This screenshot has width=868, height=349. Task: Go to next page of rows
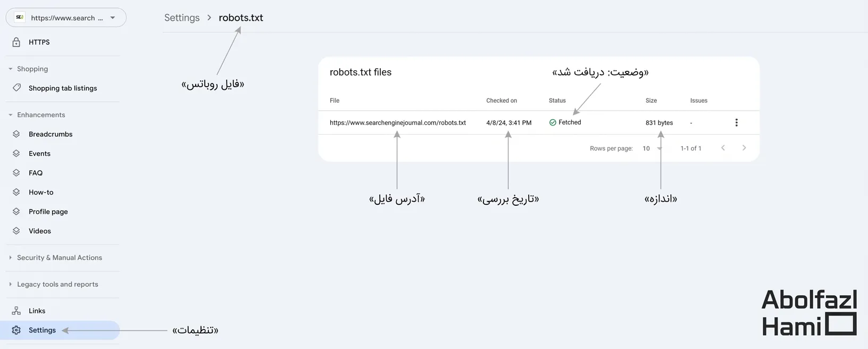coord(744,148)
